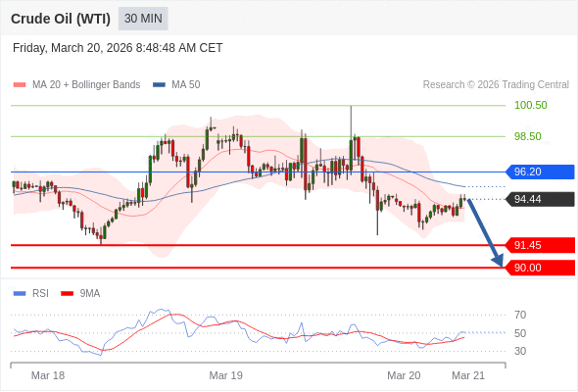The image size is (578, 392).
Task: Click the black 94.44 current price tag
Action: (x=540, y=199)
